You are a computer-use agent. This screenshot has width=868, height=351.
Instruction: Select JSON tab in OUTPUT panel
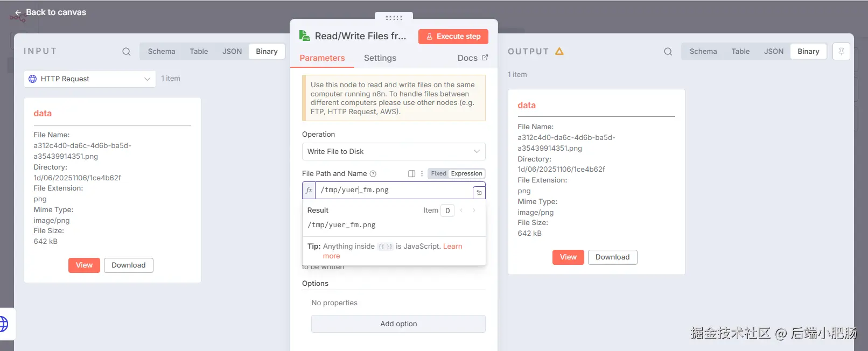(773, 52)
